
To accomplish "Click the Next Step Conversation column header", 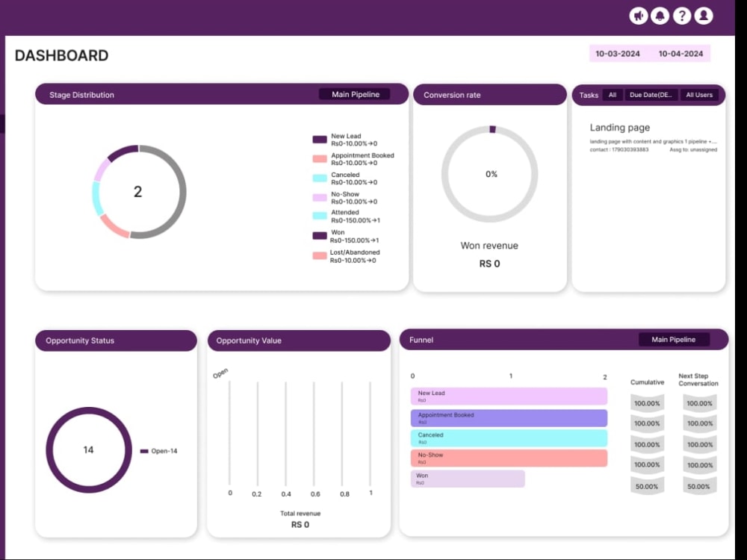I will coord(698,379).
